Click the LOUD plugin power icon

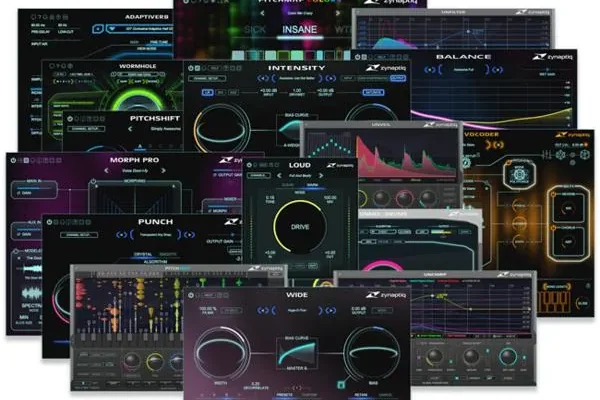pyautogui.click(x=249, y=165)
